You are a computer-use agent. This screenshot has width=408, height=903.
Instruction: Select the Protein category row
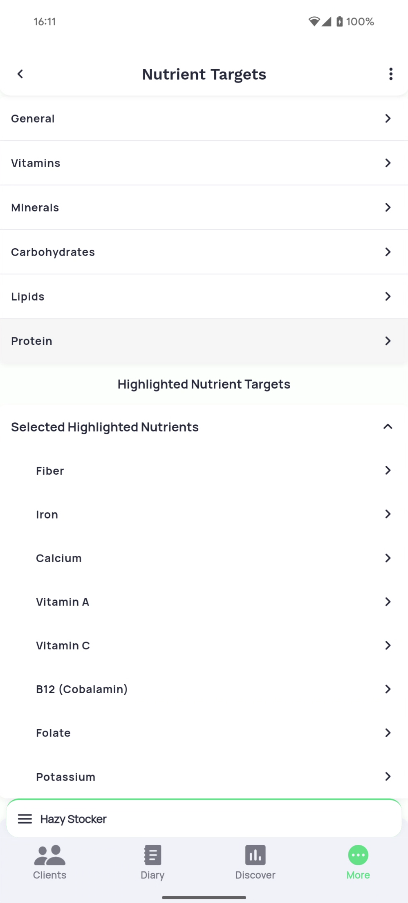204,341
